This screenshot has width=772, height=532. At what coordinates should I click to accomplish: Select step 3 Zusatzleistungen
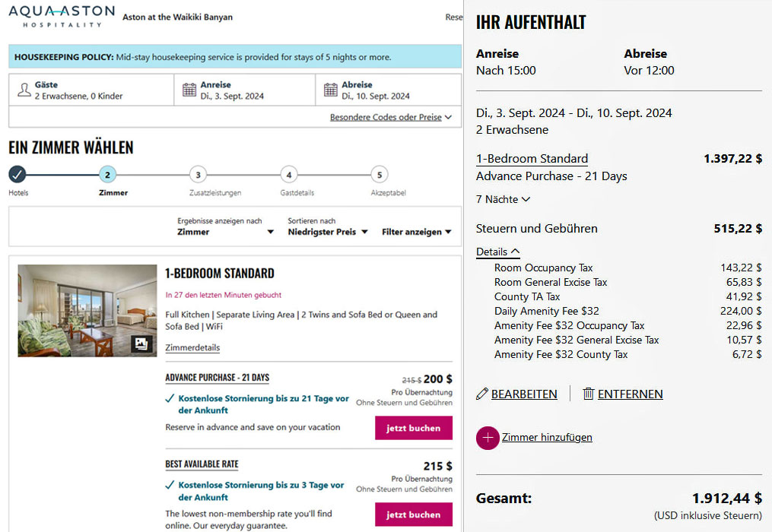198,175
